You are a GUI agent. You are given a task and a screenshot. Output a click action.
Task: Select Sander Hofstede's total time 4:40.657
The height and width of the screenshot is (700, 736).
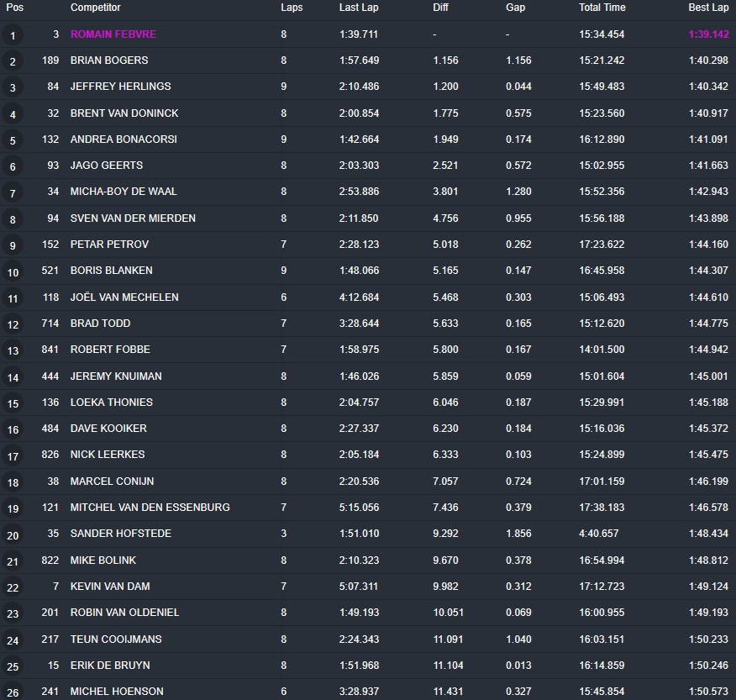coord(599,534)
